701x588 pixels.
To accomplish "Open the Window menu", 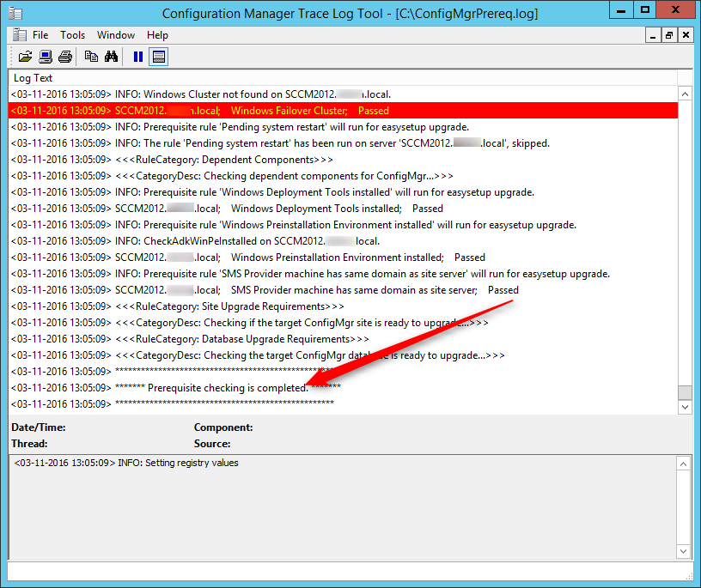I will point(116,35).
